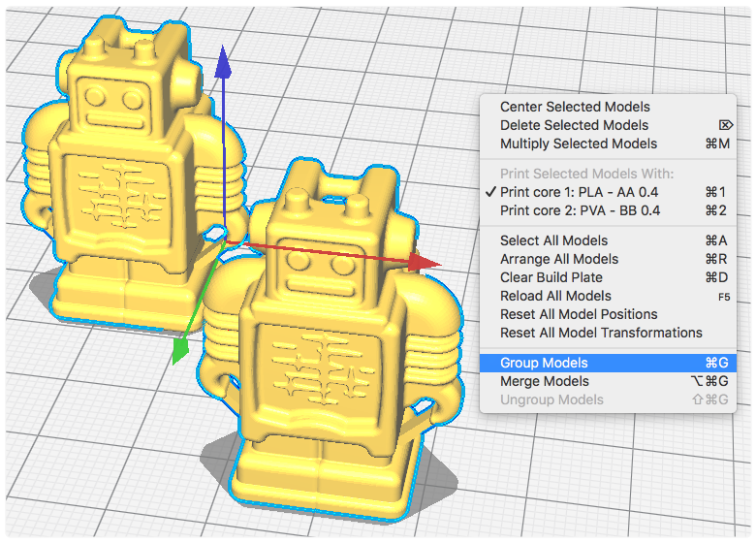This screenshot has width=756, height=543.
Task: Click the green Y-axis arrow handle
Action: 180,351
